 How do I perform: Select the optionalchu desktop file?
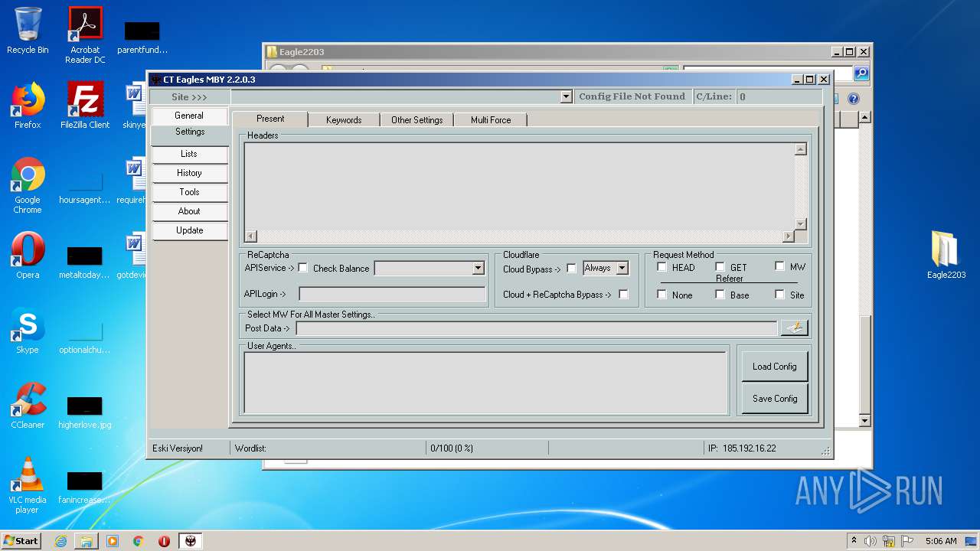[85, 337]
